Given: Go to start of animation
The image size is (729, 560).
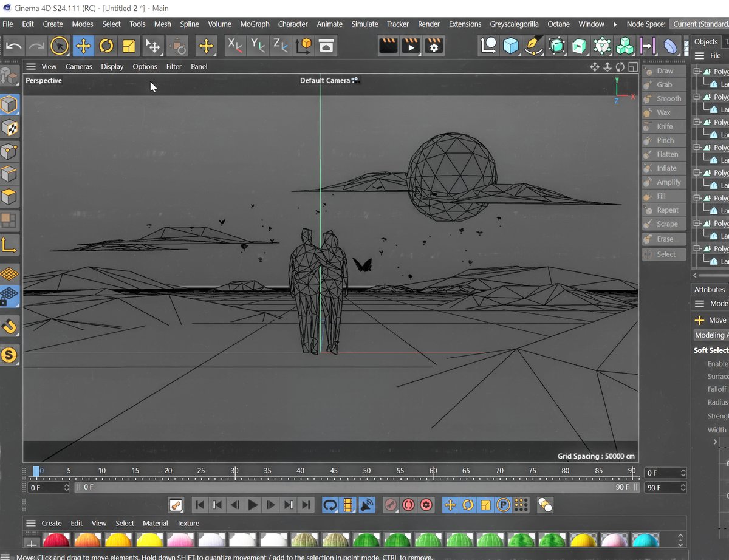Looking at the screenshot, I should click(x=199, y=505).
